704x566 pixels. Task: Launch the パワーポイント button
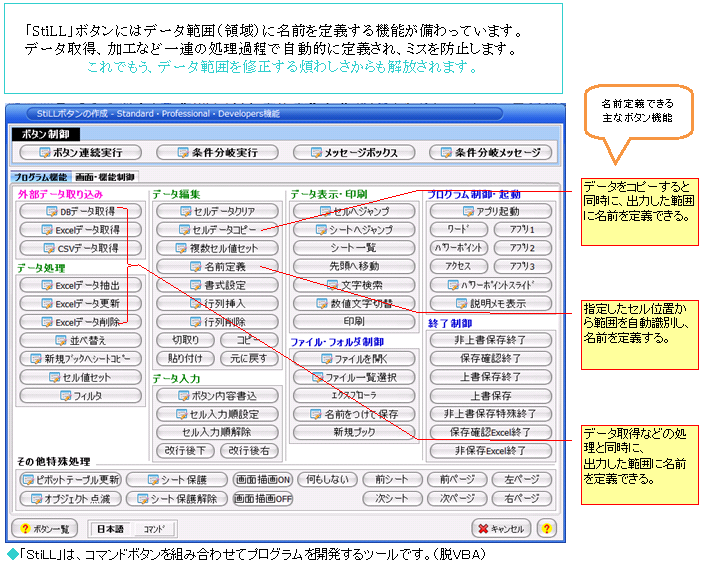(x=458, y=248)
